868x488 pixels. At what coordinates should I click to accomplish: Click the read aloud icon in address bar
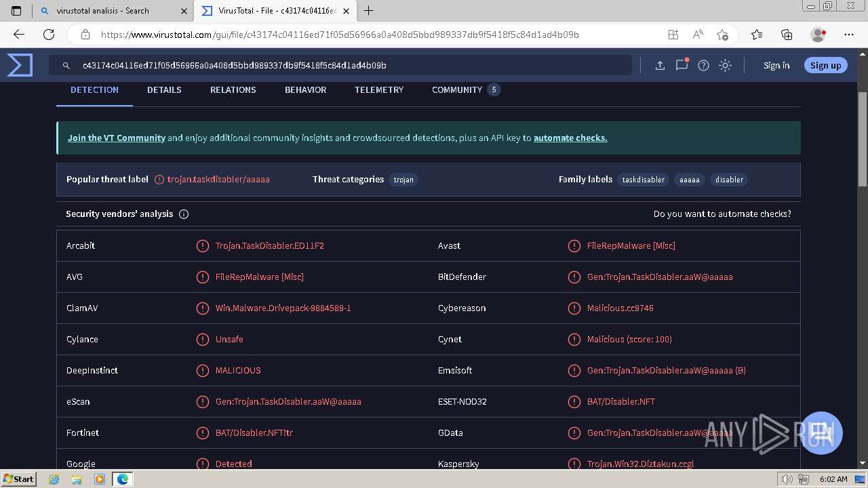click(698, 35)
